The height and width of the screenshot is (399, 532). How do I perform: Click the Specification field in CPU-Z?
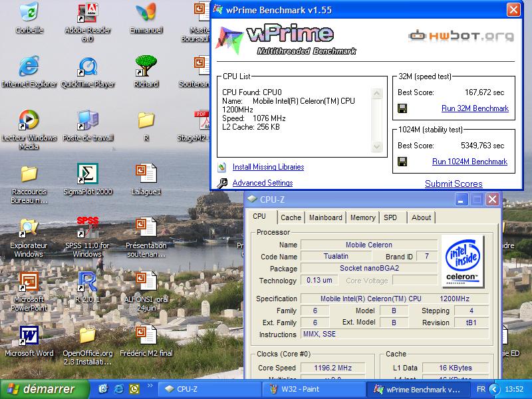pyautogui.click(x=394, y=299)
